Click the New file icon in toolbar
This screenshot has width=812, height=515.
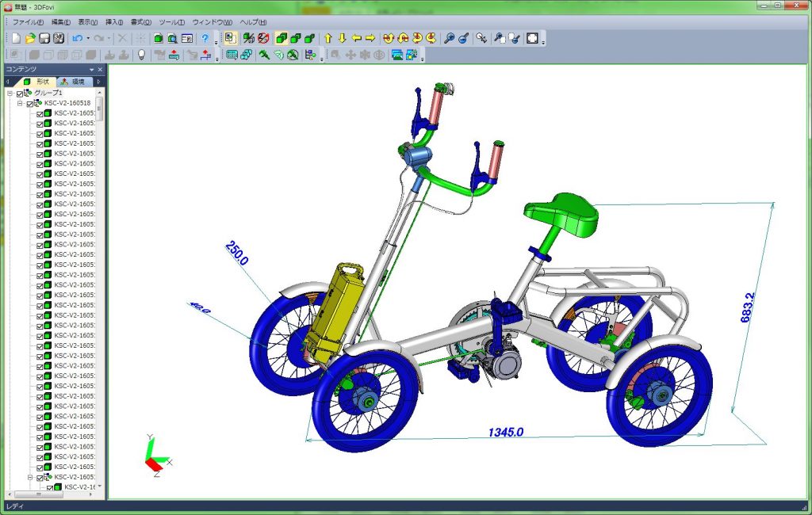(x=17, y=38)
